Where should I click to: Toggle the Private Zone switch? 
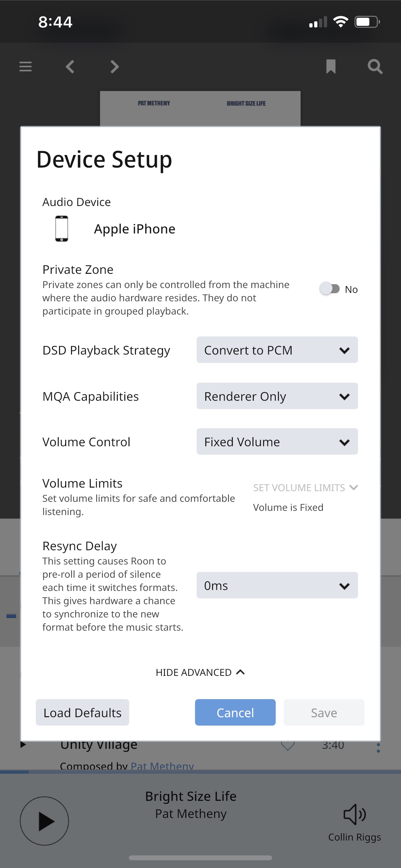coord(329,289)
